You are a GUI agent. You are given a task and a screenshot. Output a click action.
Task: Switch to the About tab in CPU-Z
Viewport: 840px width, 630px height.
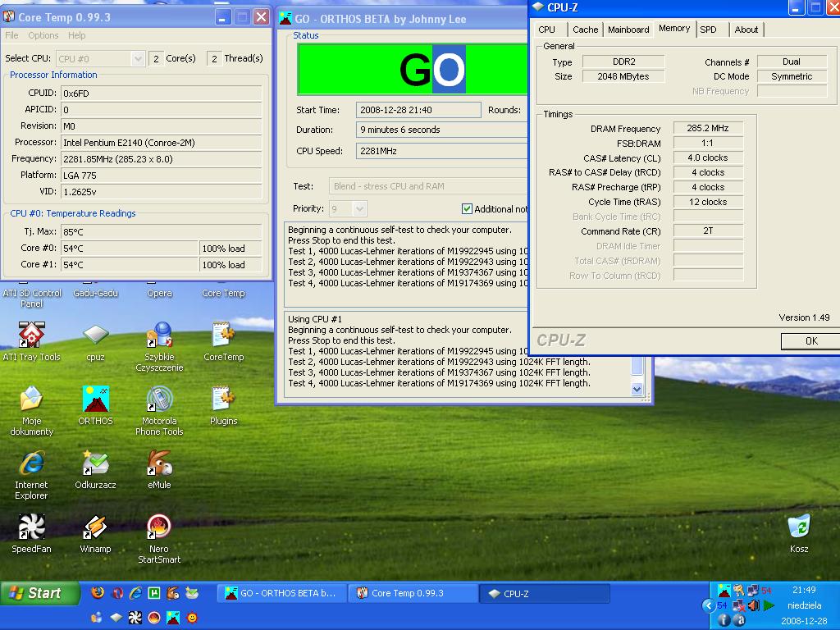point(746,30)
